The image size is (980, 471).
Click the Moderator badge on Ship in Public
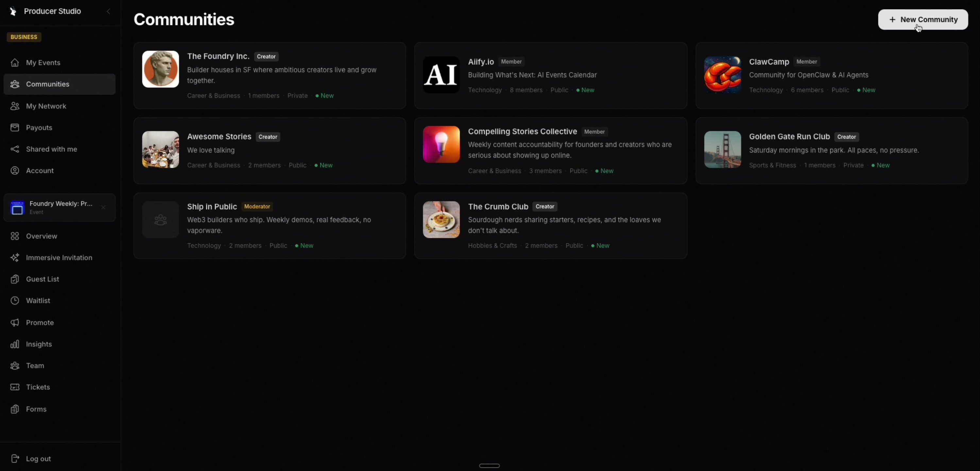257,206
